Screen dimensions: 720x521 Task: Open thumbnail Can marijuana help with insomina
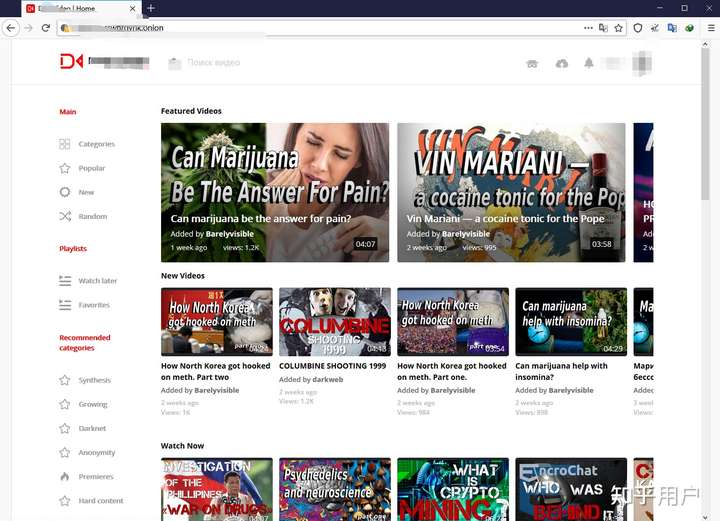tap(571, 322)
